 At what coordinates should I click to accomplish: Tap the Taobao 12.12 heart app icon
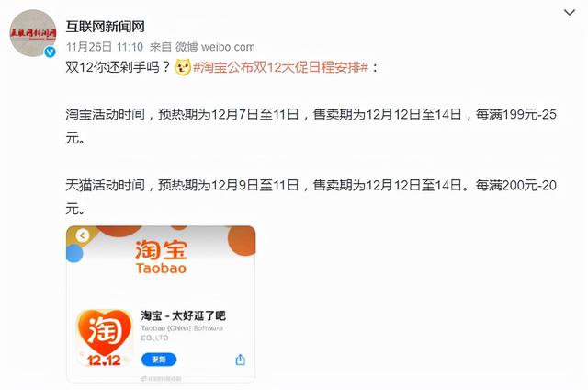[x=104, y=338]
